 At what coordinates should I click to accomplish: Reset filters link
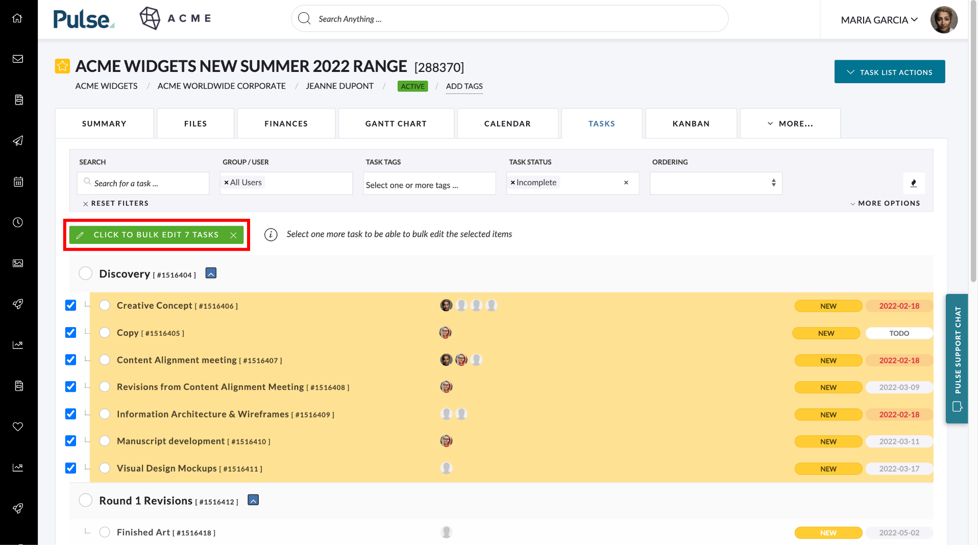click(116, 203)
